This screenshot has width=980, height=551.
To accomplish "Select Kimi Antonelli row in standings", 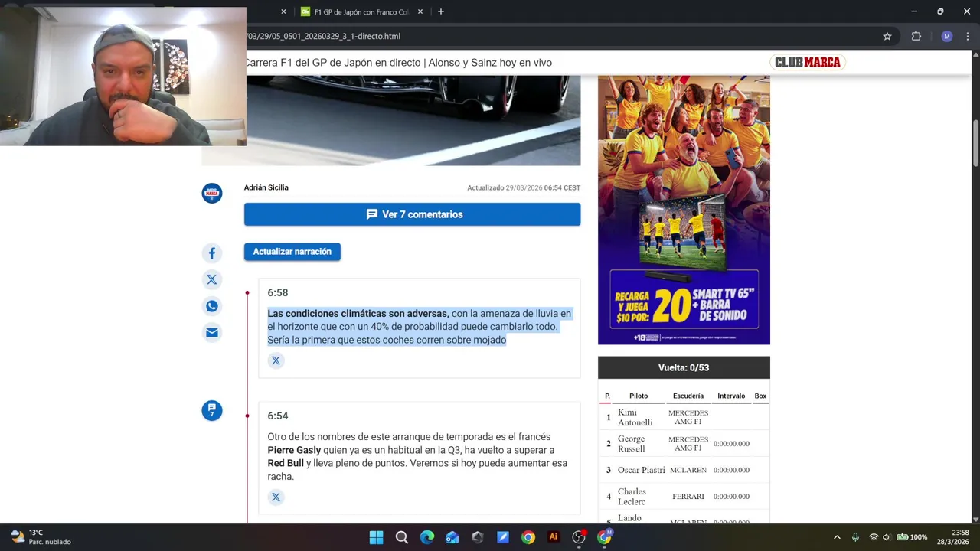I will click(x=684, y=417).
